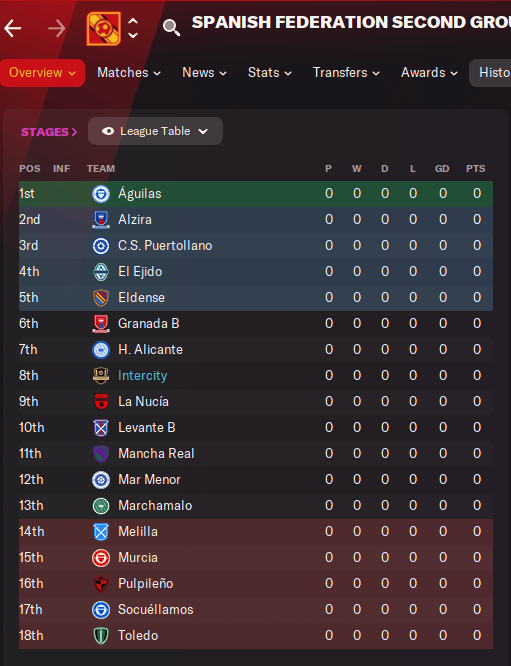
Task: Click the Toledo club badge
Action: 101,636
